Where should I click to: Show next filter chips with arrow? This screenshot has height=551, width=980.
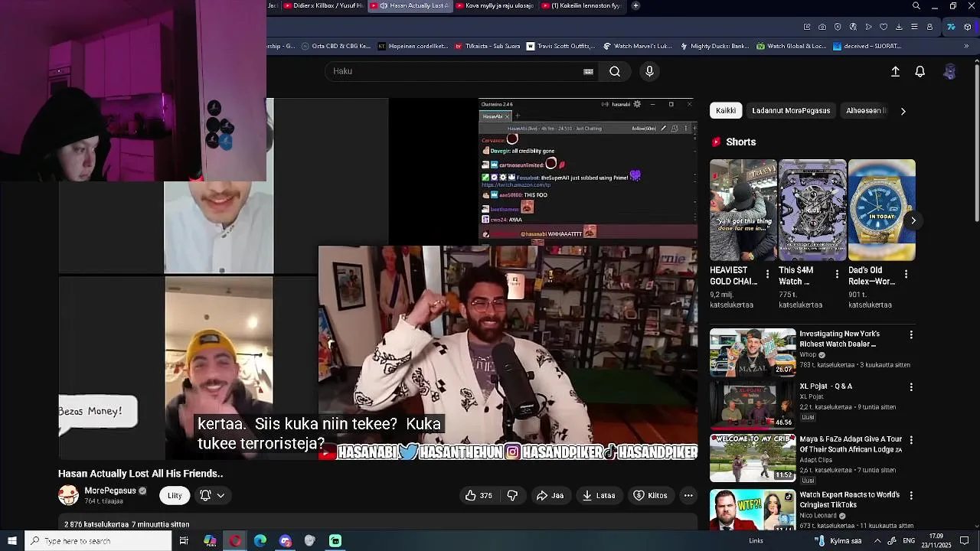point(903,111)
